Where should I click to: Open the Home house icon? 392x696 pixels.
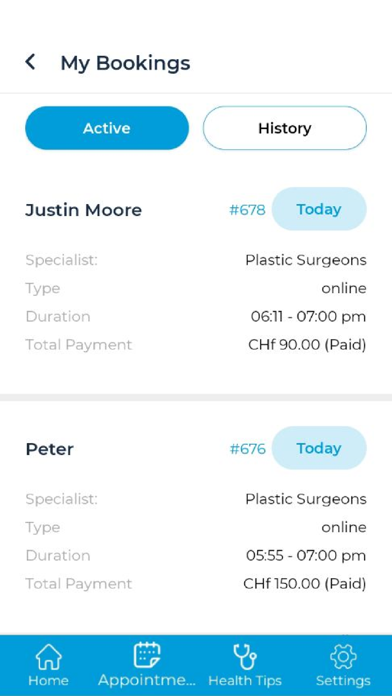(x=48, y=657)
